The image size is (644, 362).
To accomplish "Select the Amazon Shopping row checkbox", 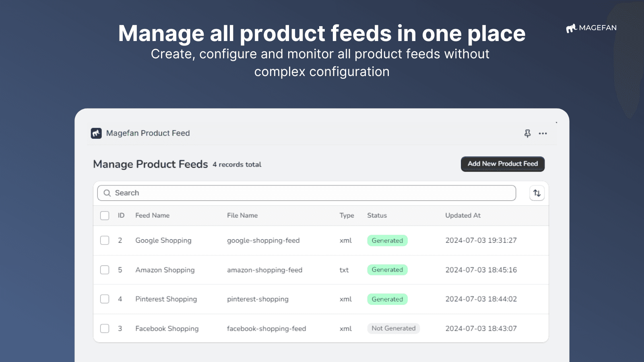I will 105,270.
